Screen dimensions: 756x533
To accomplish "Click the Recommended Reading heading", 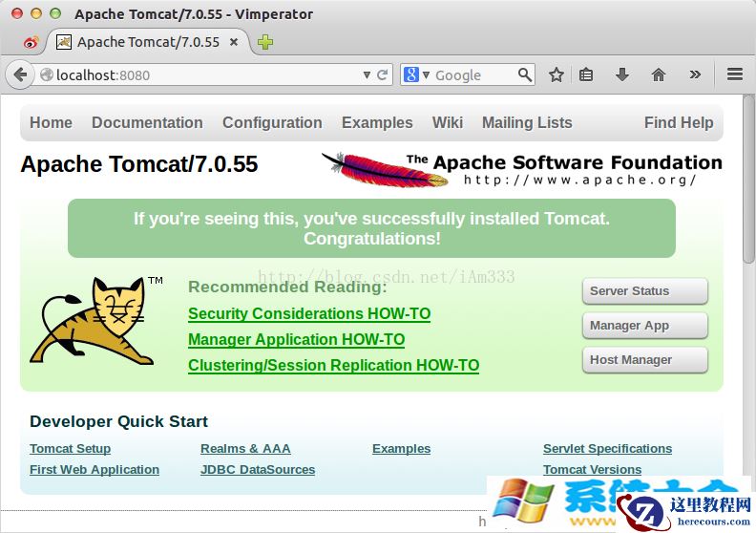I will [287, 287].
